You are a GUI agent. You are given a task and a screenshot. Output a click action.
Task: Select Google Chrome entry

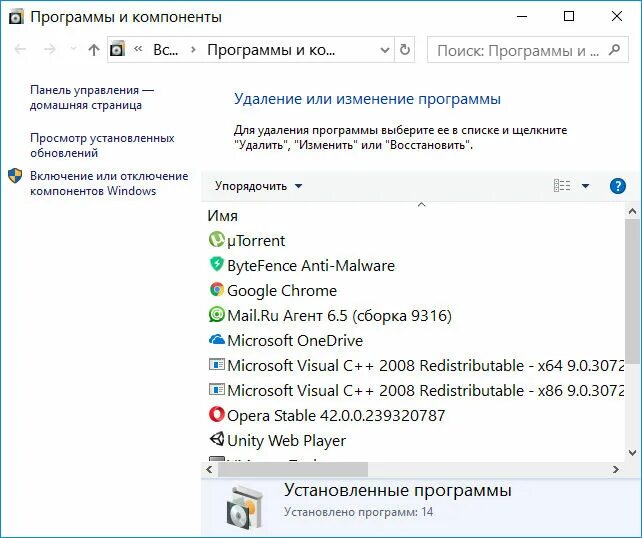[x=282, y=291]
